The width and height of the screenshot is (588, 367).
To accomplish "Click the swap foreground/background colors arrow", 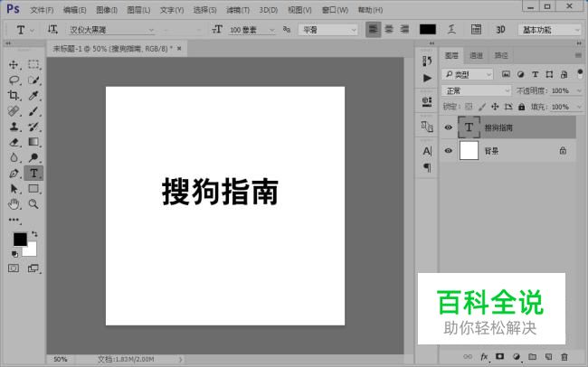I will 34,234.
